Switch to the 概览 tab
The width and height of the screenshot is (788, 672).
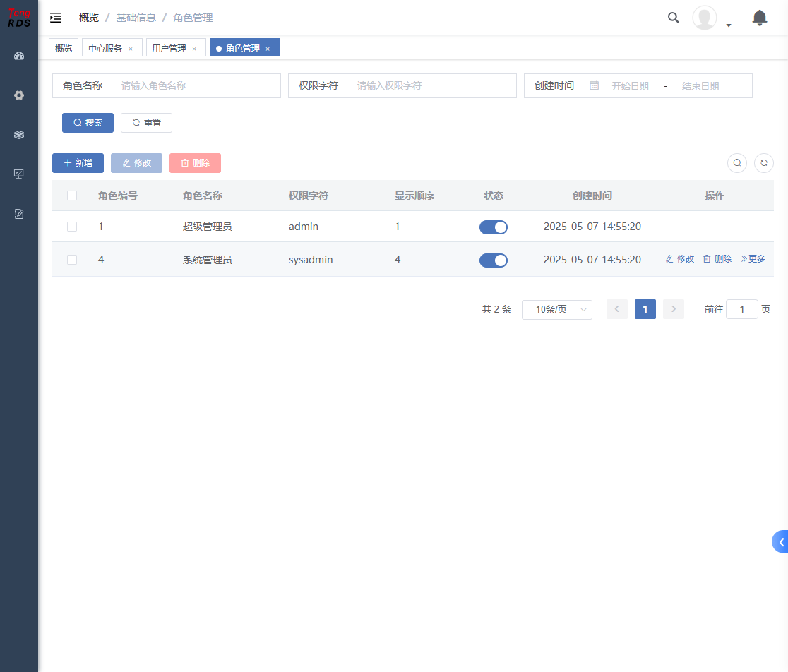point(64,48)
